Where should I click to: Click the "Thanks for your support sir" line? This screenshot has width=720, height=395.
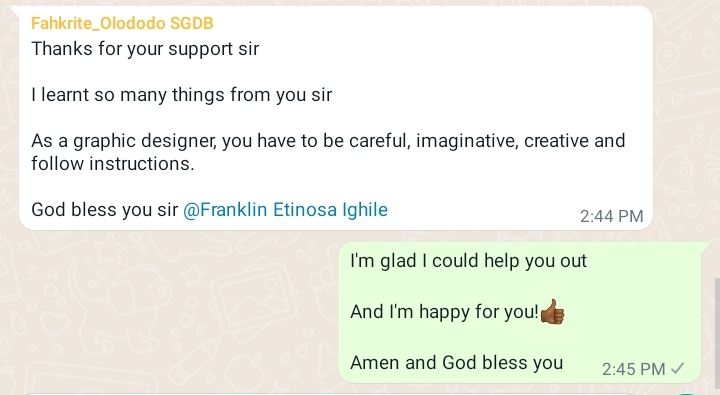[x=145, y=49]
